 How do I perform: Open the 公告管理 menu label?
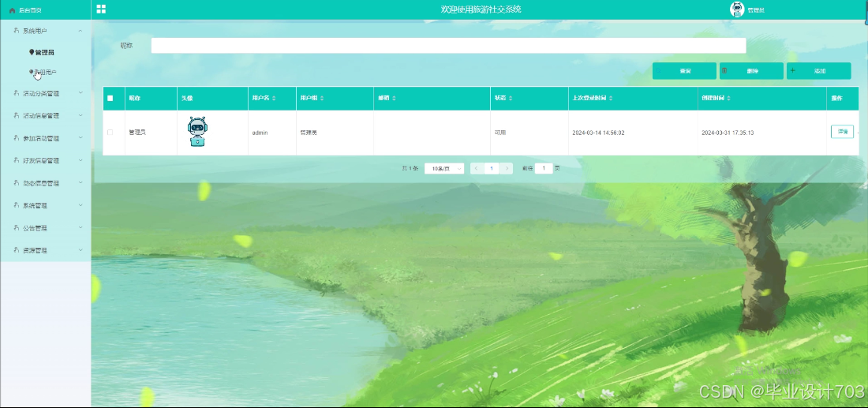[35, 227]
